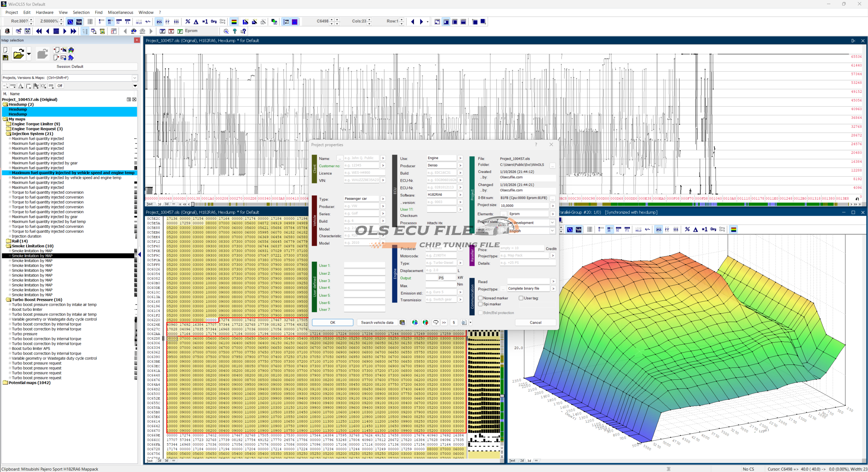Tick the User tag checkbox
868x472 pixels.
(521, 298)
